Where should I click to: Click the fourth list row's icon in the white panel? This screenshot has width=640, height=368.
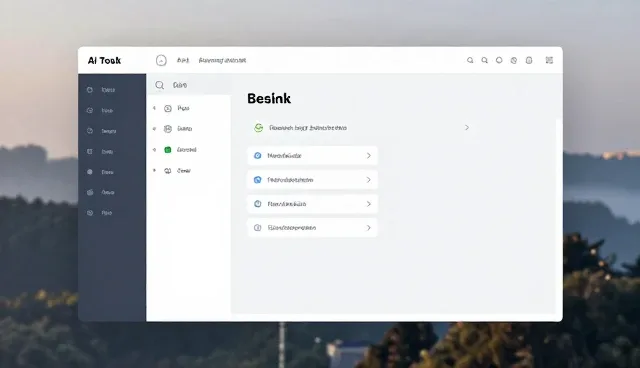pos(168,171)
